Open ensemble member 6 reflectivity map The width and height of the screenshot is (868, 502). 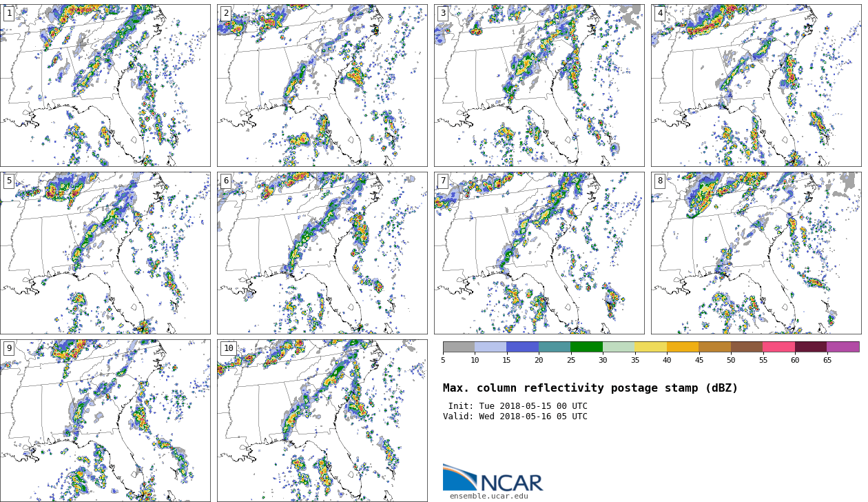click(x=322, y=253)
